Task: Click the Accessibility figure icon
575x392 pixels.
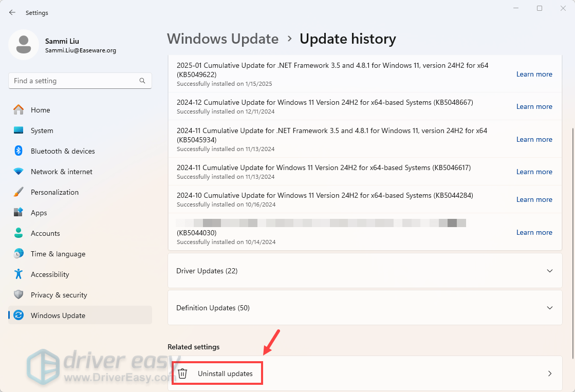Action: [18, 274]
